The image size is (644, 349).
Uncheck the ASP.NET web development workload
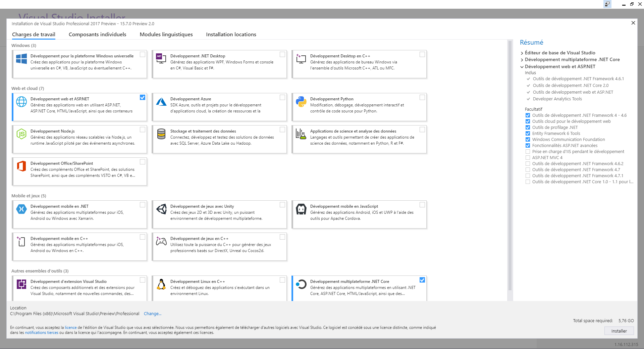(x=143, y=97)
